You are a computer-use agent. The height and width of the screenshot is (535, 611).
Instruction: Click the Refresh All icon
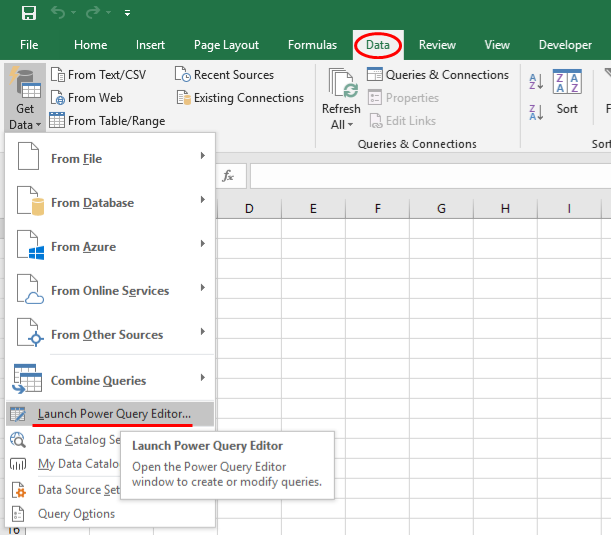(x=343, y=83)
